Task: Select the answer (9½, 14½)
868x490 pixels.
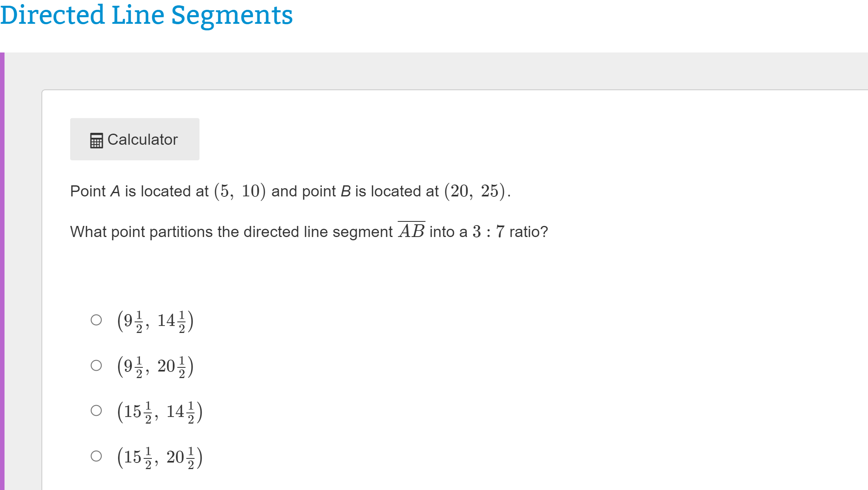Action: [96, 321]
